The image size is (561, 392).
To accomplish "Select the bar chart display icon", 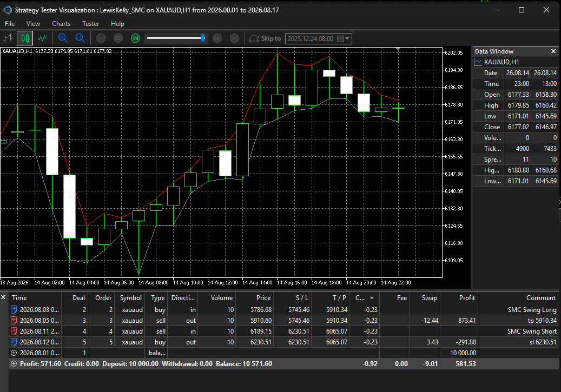I will point(8,38).
